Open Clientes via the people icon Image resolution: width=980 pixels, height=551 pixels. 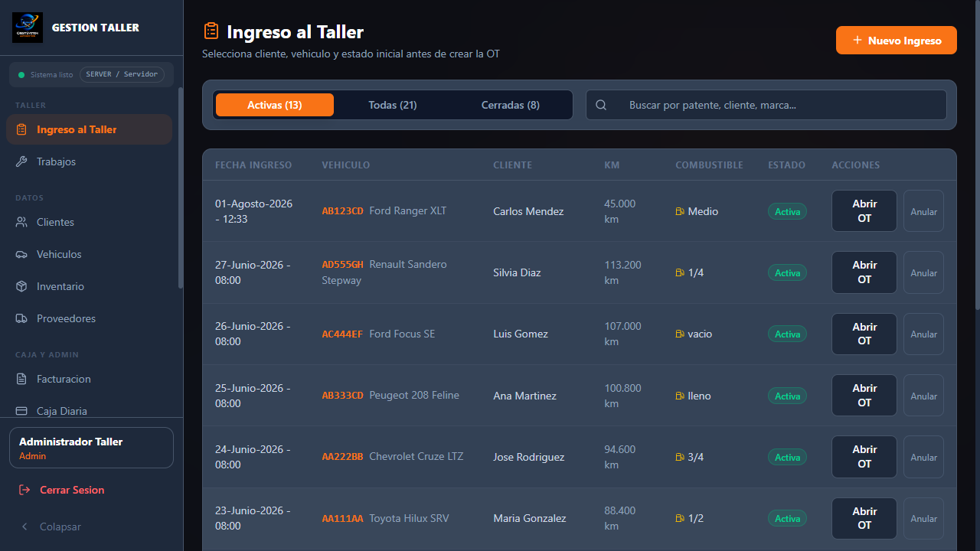pyautogui.click(x=21, y=222)
